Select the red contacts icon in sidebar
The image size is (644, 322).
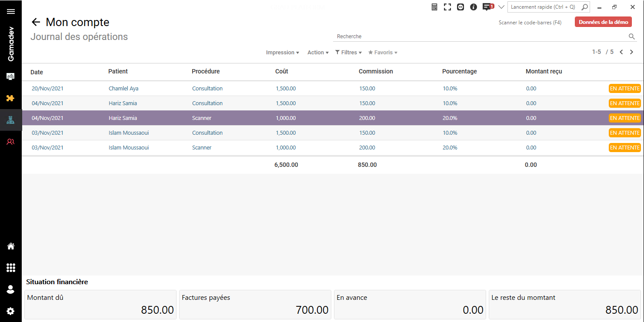(x=11, y=141)
